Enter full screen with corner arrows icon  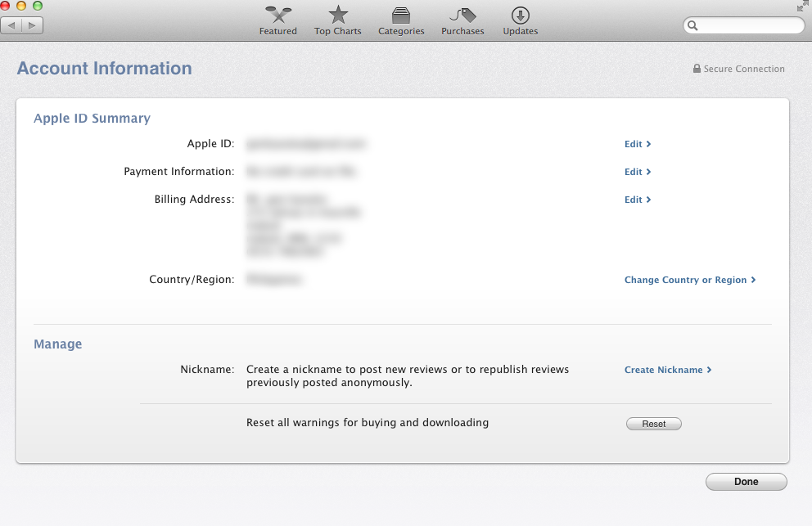[803, 6]
